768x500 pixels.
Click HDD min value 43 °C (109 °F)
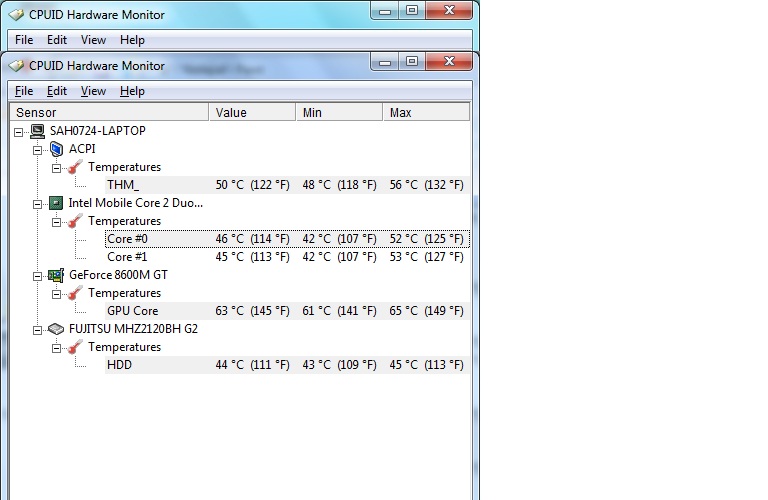click(339, 365)
